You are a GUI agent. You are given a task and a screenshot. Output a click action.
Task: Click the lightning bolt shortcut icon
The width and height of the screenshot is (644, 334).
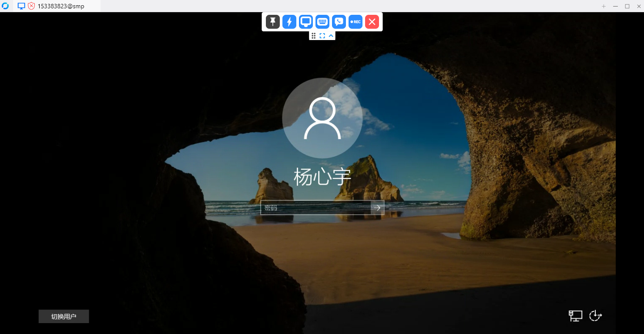click(x=289, y=22)
